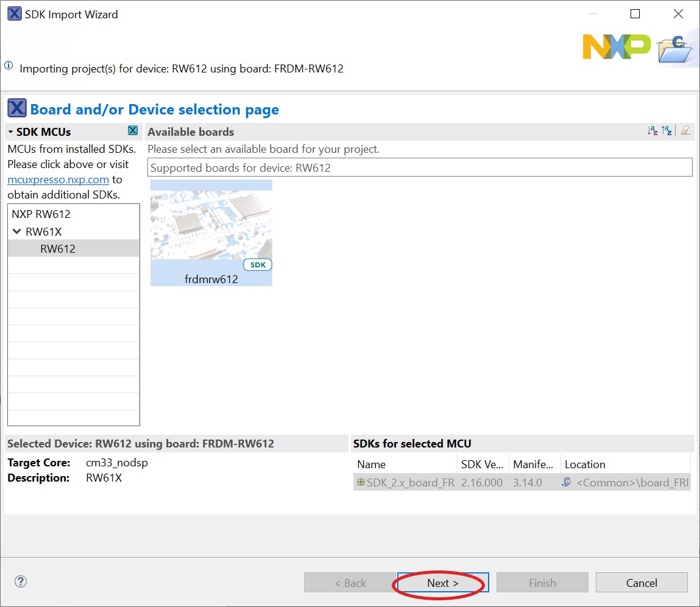
Task: Click the board filter text field
Action: pos(420,167)
